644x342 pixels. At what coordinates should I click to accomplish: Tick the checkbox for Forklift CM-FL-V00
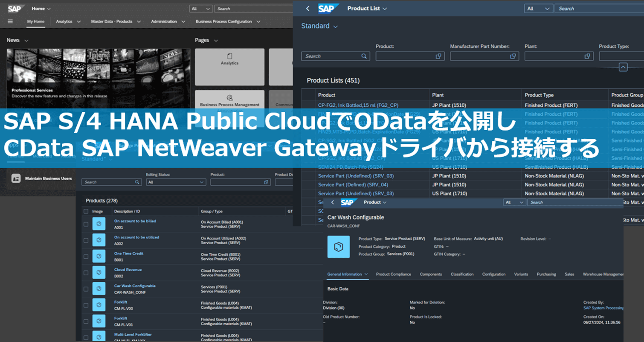pos(86,305)
